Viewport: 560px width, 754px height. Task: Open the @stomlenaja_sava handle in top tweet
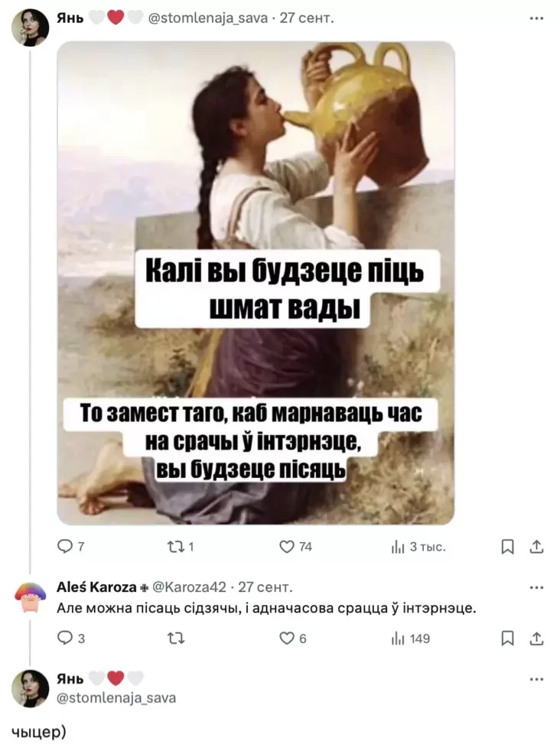click(208, 18)
